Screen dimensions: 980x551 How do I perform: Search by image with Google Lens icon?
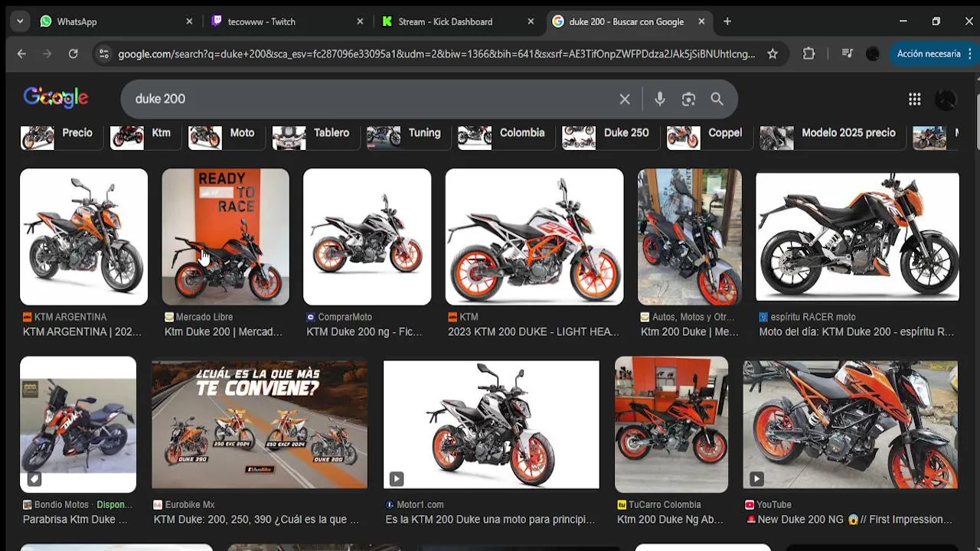coord(688,99)
